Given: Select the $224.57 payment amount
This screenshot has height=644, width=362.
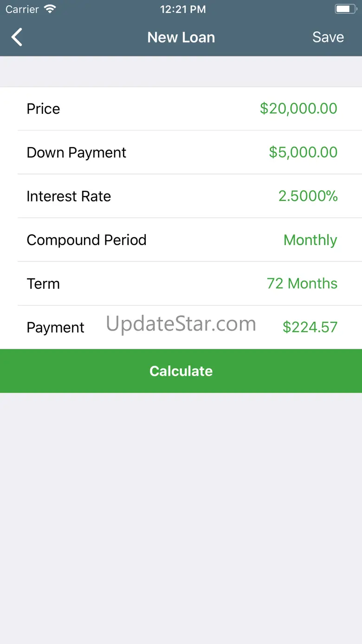Looking at the screenshot, I should tap(310, 327).
